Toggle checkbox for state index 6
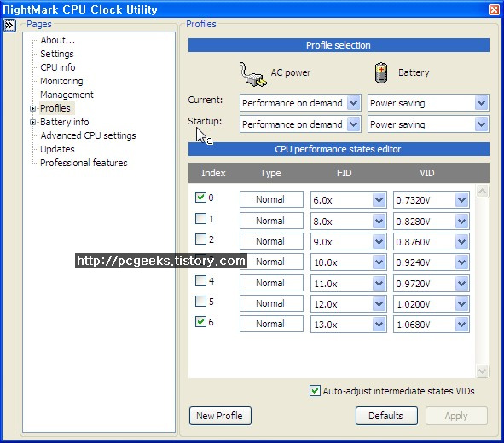504x443 pixels. pyautogui.click(x=201, y=322)
